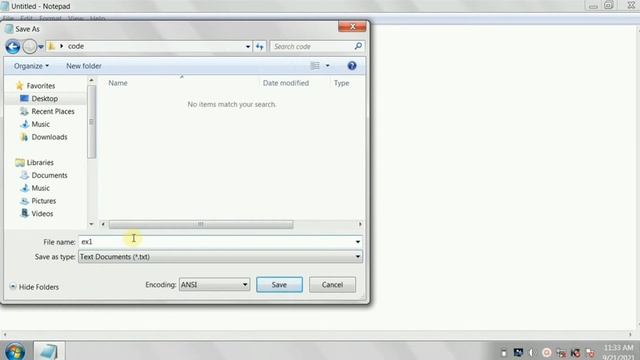The width and height of the screenshot is (640, 360).
Task: Click the Libraries icon in sidebar
Action: tap(20, 162)
